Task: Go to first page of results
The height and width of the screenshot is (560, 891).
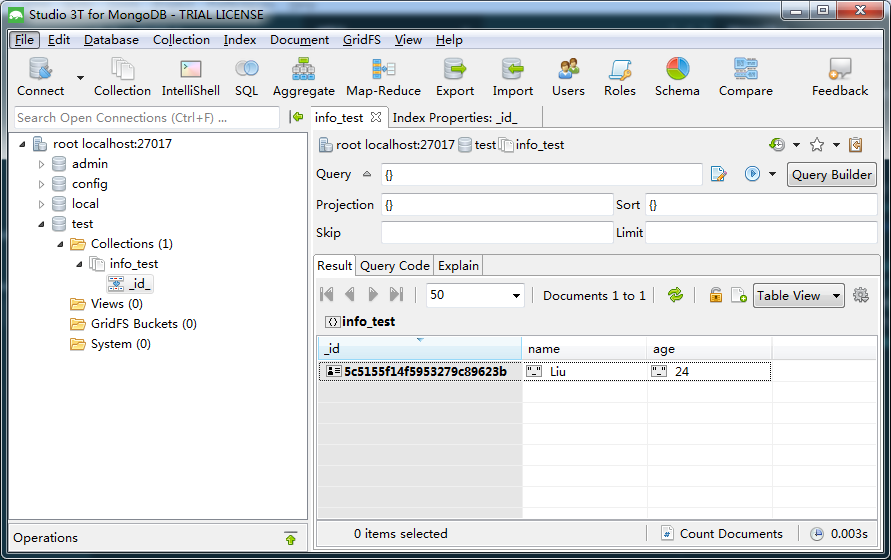Action: click(x=327, y=294)
